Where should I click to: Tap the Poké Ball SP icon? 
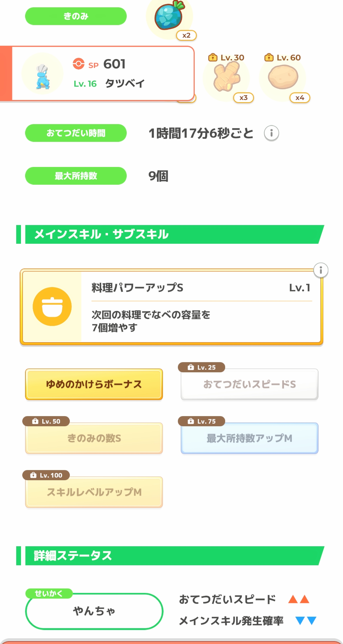click(x=78, y=63)
